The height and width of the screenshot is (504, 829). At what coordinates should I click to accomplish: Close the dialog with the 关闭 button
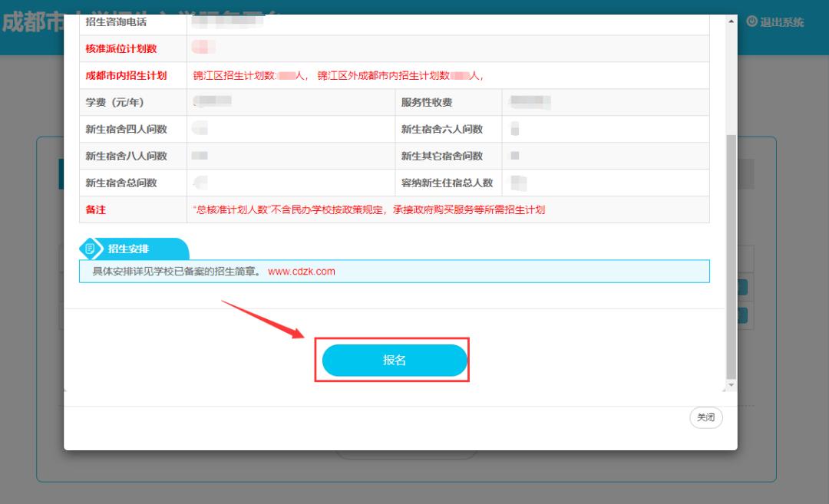click(x=705, y=418)
